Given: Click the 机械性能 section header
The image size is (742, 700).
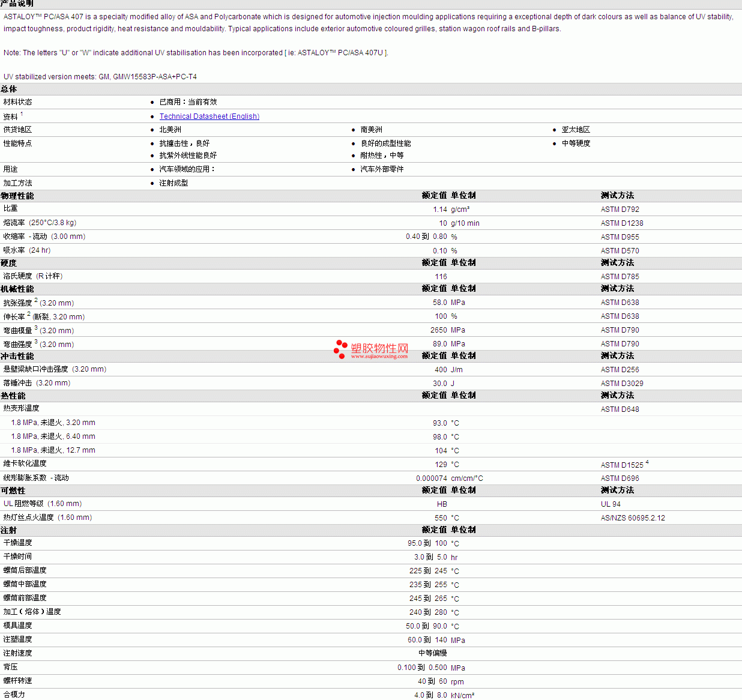Looking at the screenshot, I should (x=17, y=289).
